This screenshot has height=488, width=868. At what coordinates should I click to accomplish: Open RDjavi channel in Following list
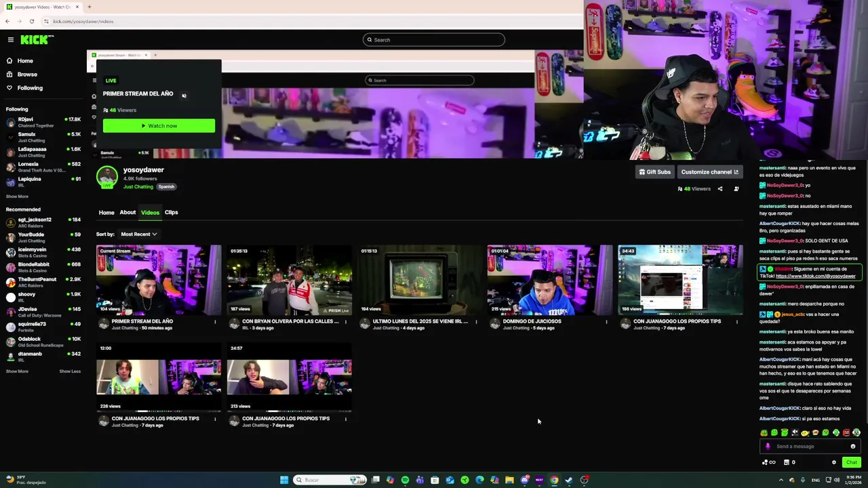[x=43, y=122]
